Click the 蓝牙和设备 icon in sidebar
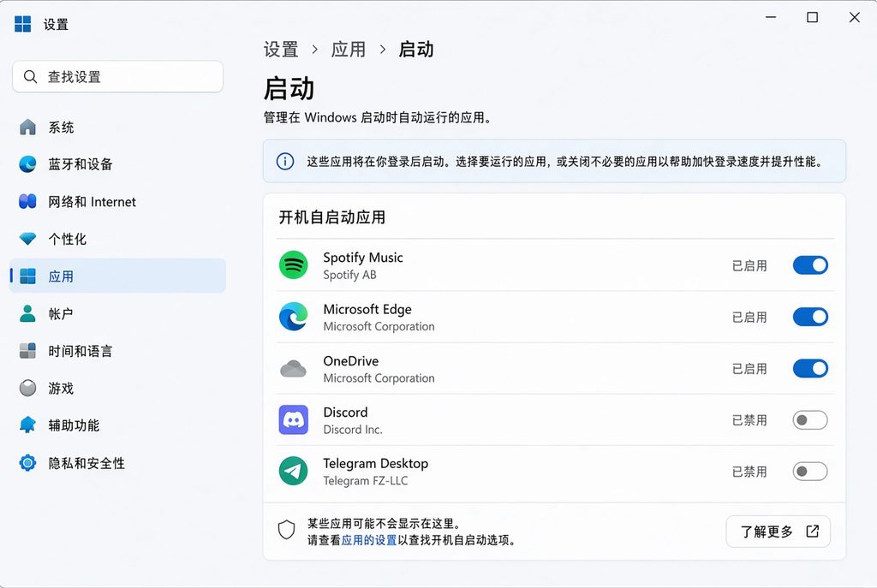The height and width of the screenshot is (588, 877). point(27,163)
